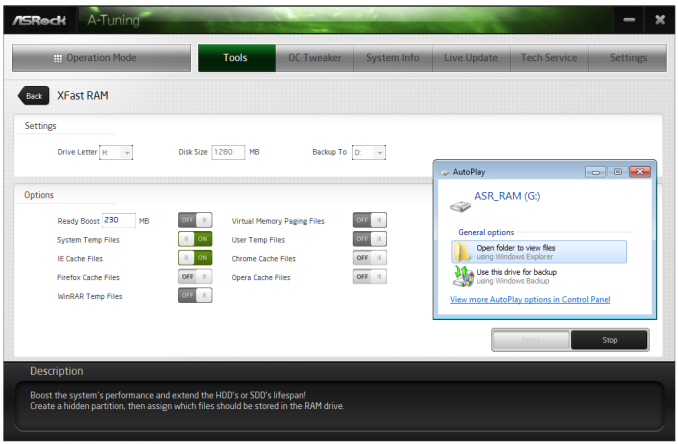
Task: Turn off System Temp Files switch
Action: pyautogui.click(x=195, y=239)
